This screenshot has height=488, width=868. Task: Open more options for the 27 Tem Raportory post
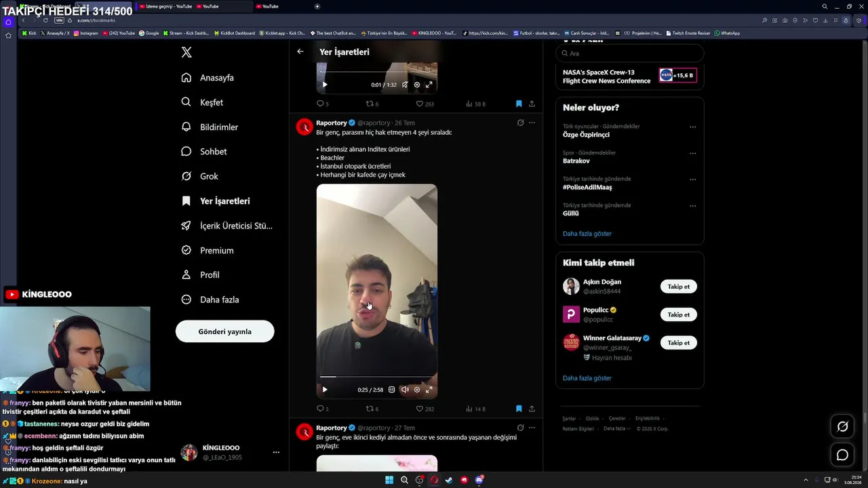532,428
